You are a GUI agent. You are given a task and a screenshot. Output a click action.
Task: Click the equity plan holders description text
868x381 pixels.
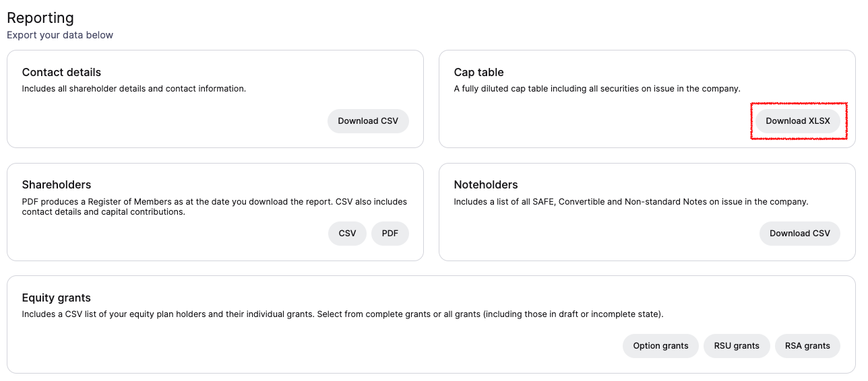coord(342,314)
